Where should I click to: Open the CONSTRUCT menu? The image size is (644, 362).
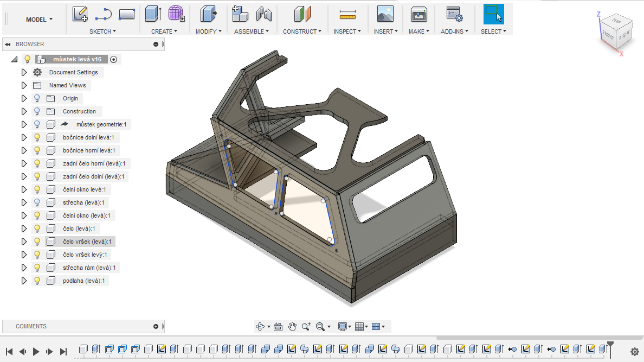coord(302,31)
